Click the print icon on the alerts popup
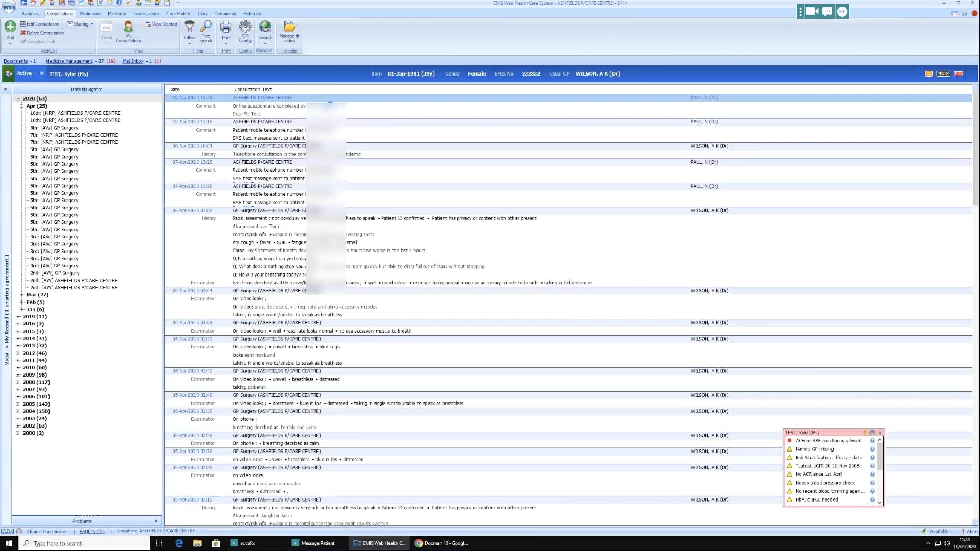980x551 pixels. (872, 432)
